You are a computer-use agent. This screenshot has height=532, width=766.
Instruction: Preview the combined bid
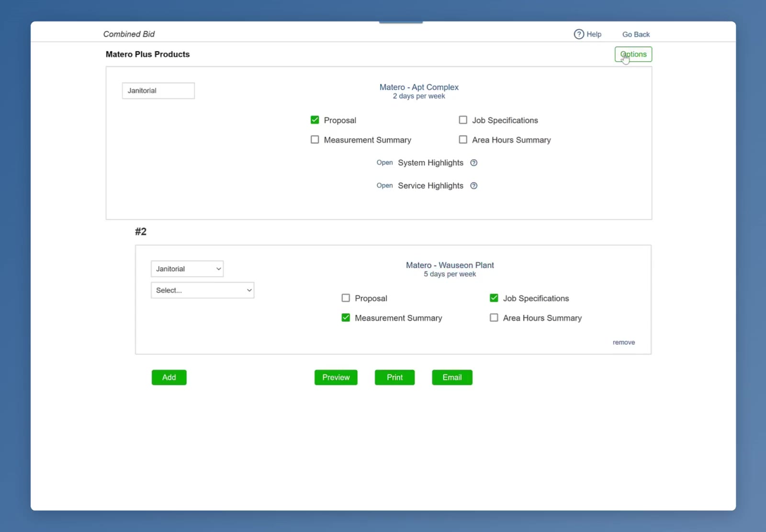coord(336,377)
